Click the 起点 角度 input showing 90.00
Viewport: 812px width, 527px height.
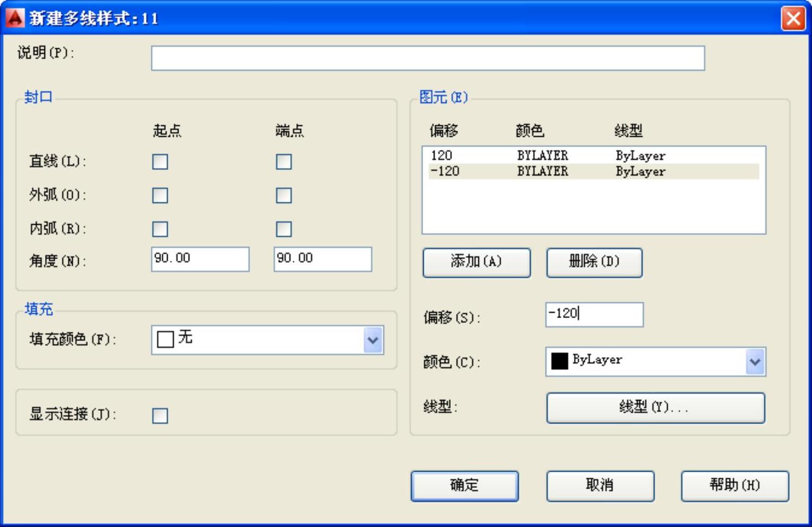[x=200, y=259]
